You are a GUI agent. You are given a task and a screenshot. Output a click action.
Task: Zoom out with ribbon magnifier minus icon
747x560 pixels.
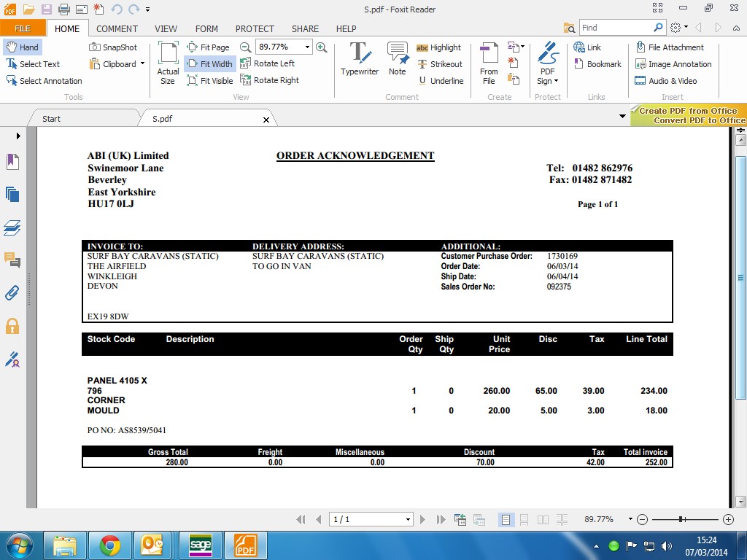245,47
